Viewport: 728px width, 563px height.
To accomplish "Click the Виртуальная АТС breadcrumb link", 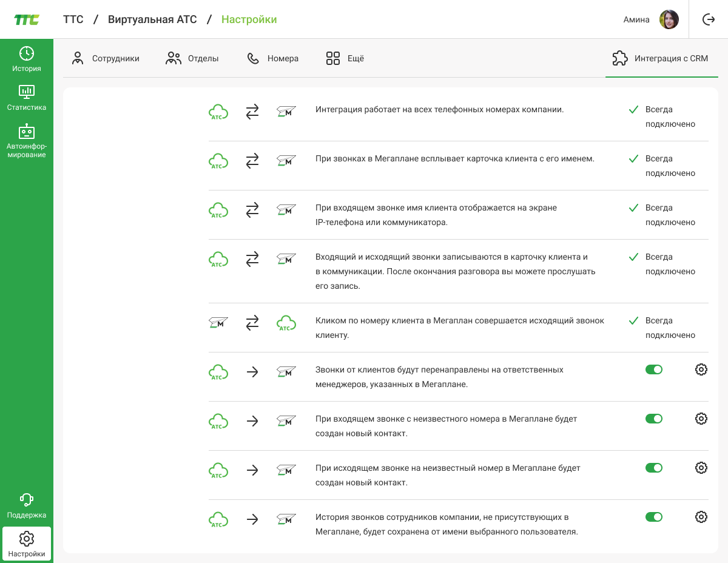I will click(x=152, y=19).
